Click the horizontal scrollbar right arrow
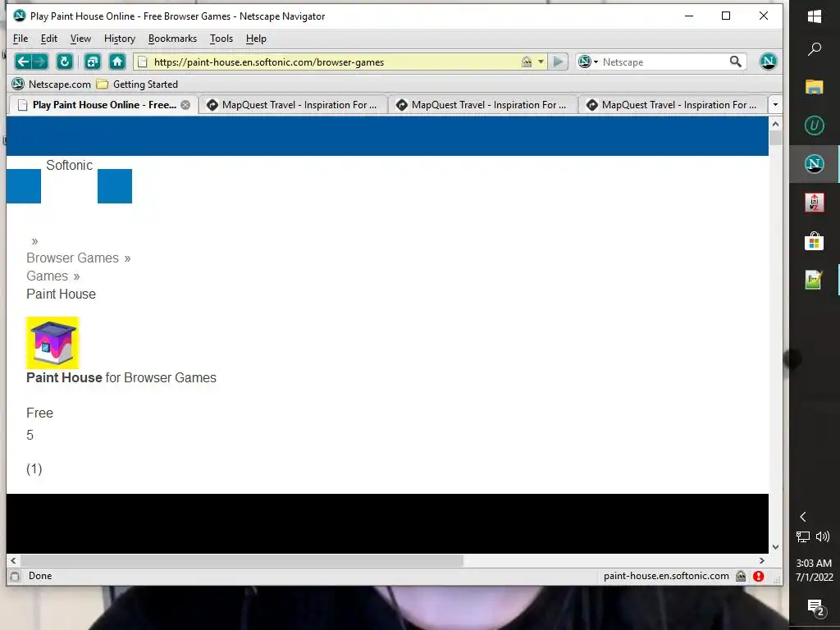840x630 pixels. 762,560
